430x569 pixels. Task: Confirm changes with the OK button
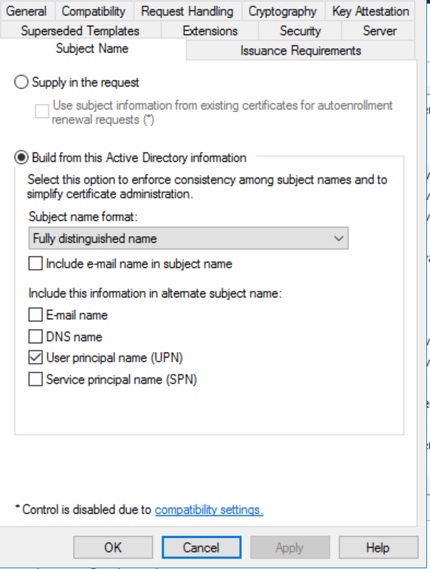point(113,547)
